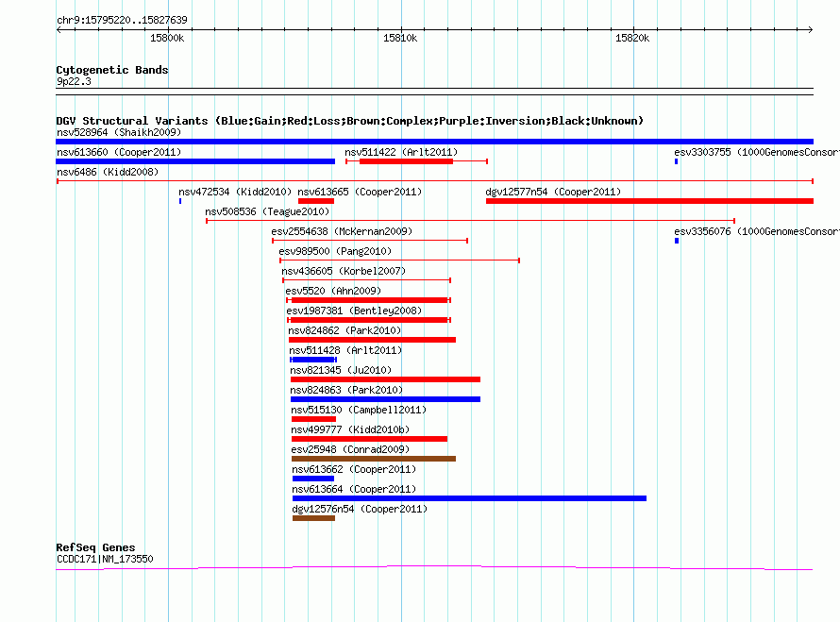The width and height of the screenshot is (840, 622).
Task: Open variant nsv499777 (Kidd2010b) label
Action: 350,429
